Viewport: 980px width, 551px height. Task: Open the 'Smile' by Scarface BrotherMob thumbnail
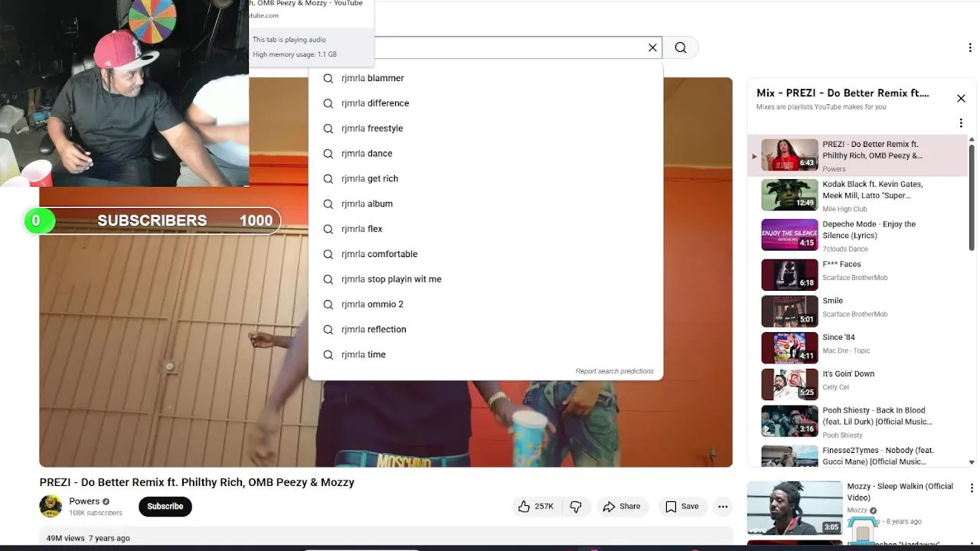coord(789,311)
